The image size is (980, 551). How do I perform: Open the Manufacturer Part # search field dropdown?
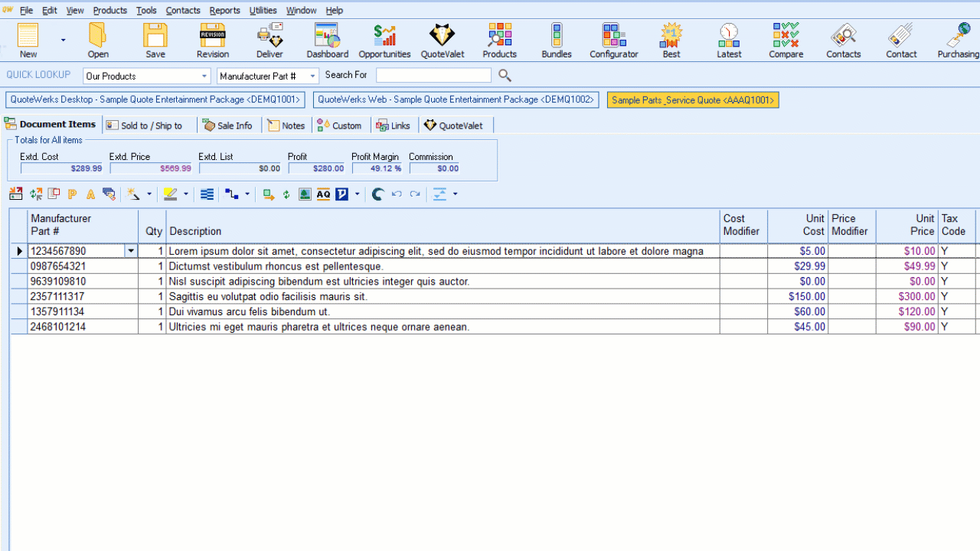coord(312,77)
